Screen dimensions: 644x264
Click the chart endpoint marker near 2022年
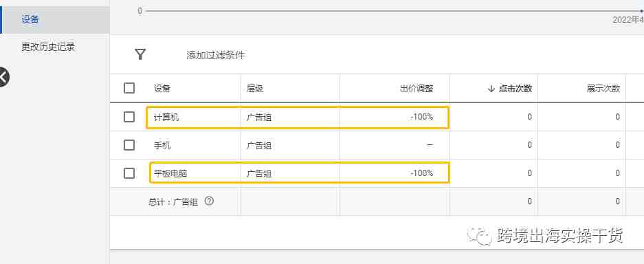point(641,11)
